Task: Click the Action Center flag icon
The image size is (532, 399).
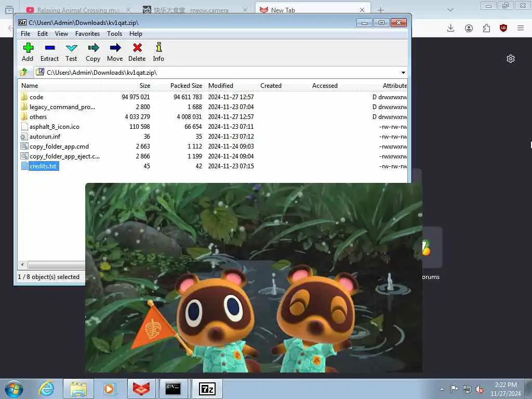Action: [454, 389]
